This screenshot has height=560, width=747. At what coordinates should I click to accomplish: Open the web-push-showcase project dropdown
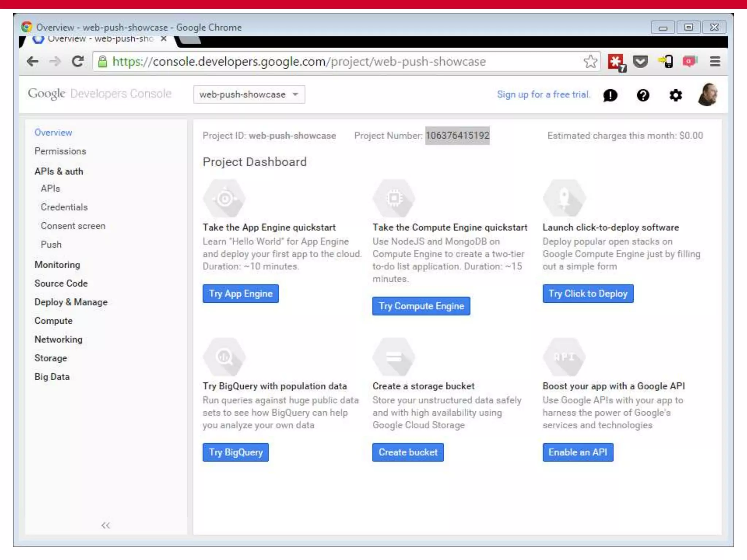[249, 94]
